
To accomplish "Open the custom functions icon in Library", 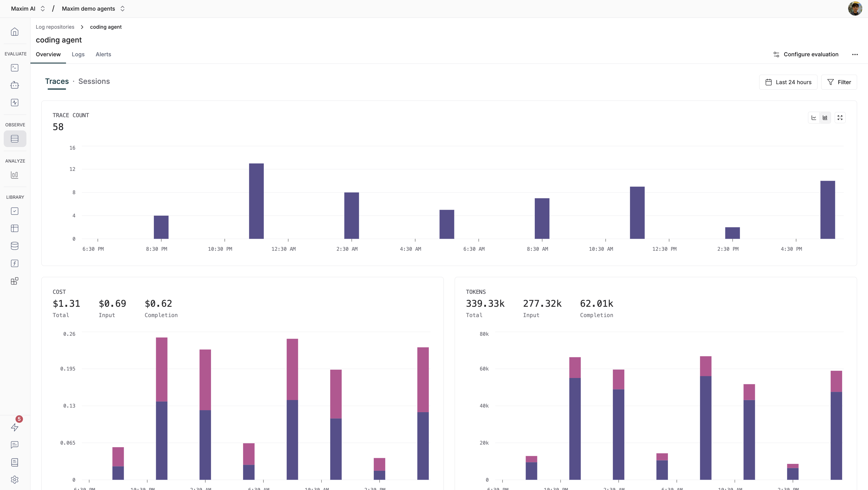I will pos(14,263).
